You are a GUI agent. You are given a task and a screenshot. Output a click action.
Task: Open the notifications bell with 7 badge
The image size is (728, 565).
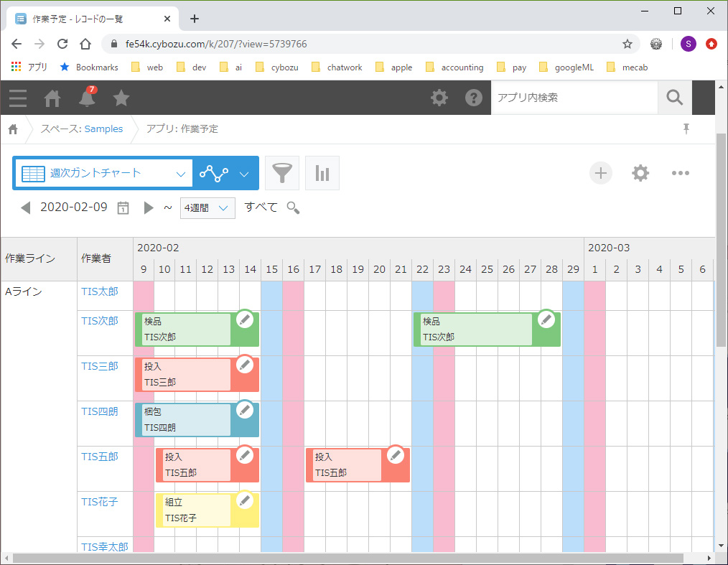(87, 97)
